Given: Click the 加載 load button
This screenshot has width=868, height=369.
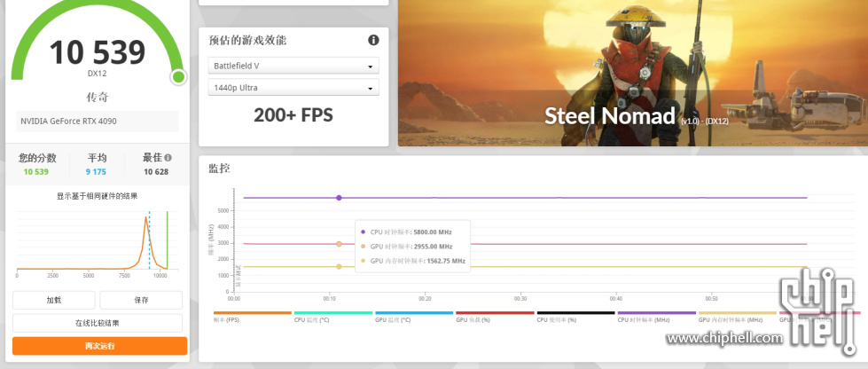Looking at the screenshot, I should coord(54,301).
